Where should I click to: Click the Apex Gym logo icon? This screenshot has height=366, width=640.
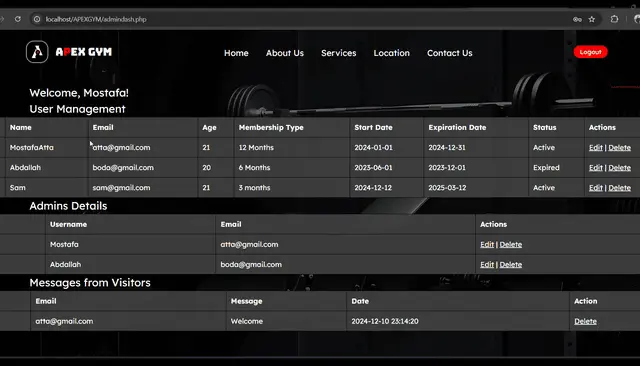37,52
